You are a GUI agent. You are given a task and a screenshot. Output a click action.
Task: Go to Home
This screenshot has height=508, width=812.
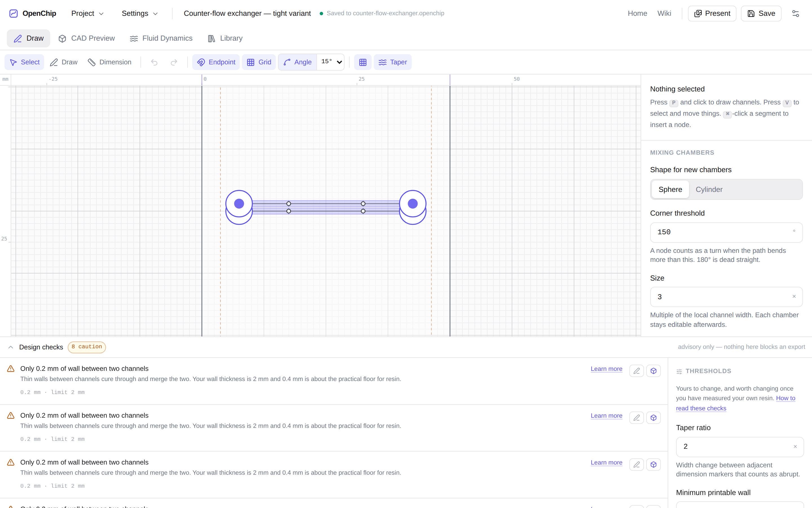637,14
